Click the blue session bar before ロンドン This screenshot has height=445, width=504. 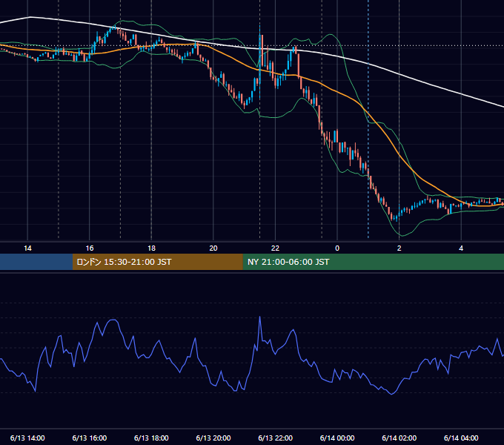pos(36,262)
